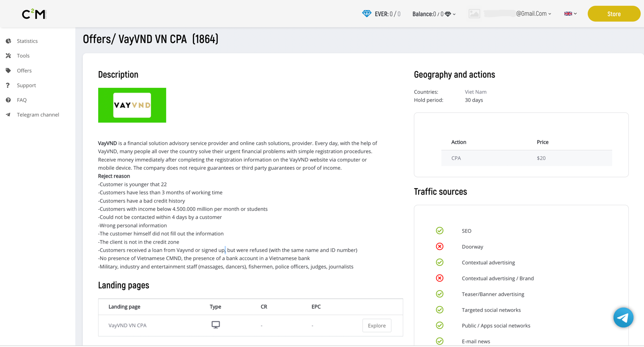Click the "Wrong personal information" line
644x347 pixels.
click(132, 225)
